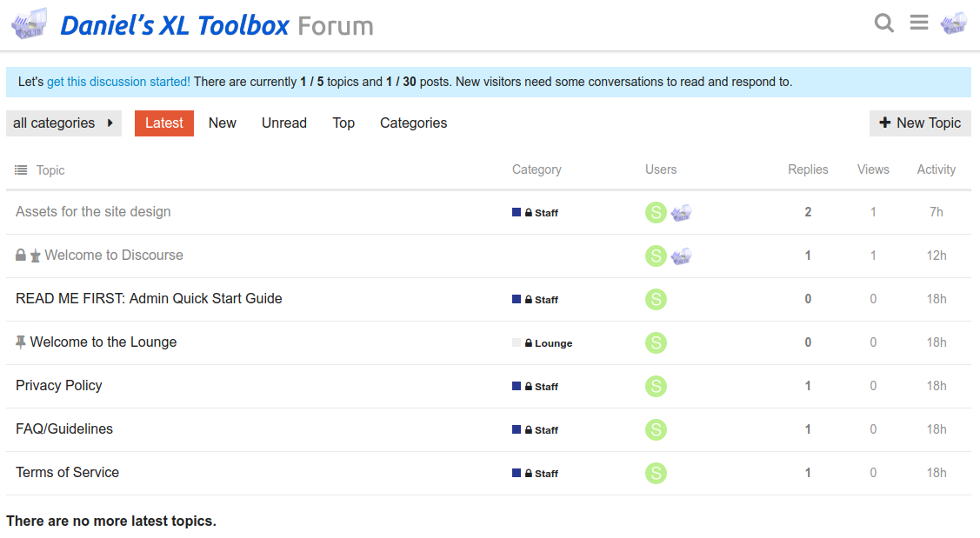Open the search magnifier icon
This screenshot has height=538, width=980.
[x=883, y=23]
